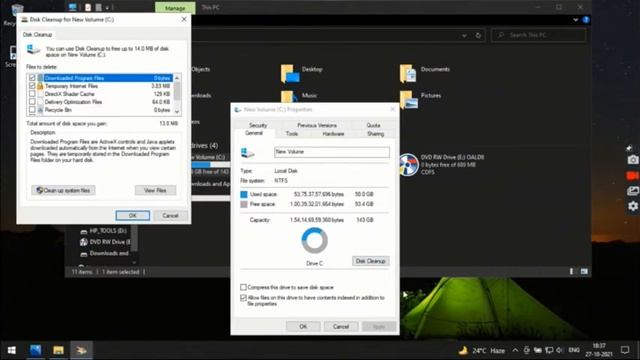Check the Downloaded Program Files checkbox
The width and height of the screenshot is (640, 360).
32,78
